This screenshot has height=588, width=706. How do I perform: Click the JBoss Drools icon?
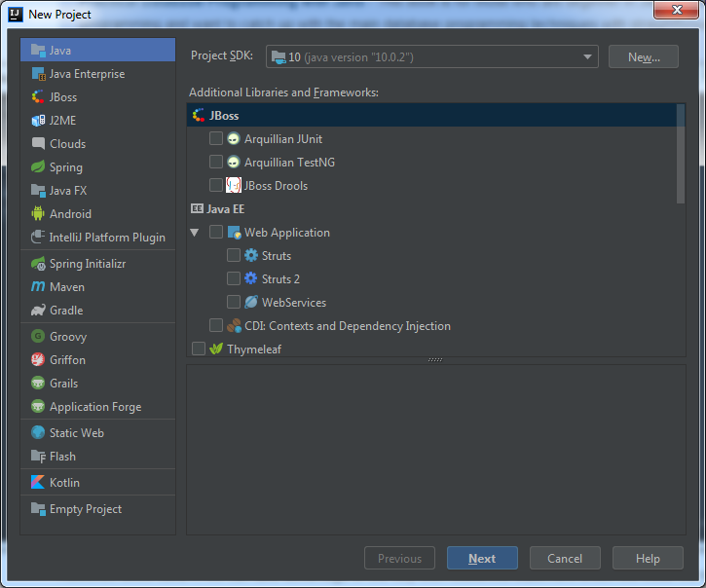pyautogui.click(x=234, y=185)
